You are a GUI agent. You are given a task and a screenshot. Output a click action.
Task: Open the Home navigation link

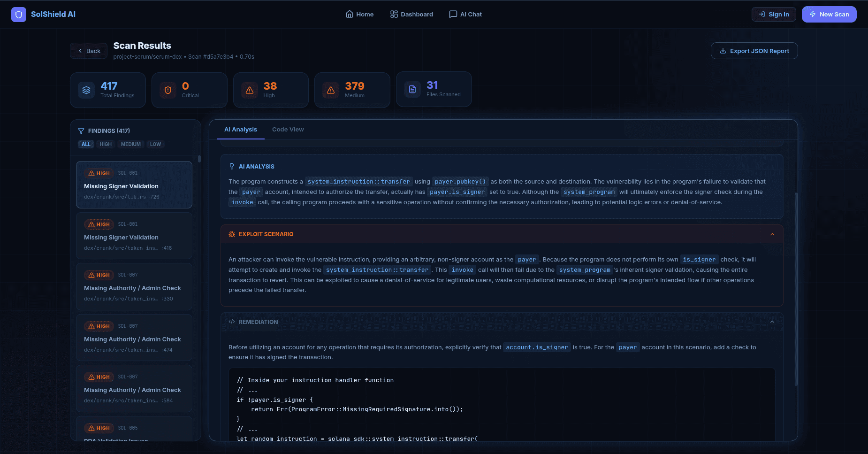point(359,14)
